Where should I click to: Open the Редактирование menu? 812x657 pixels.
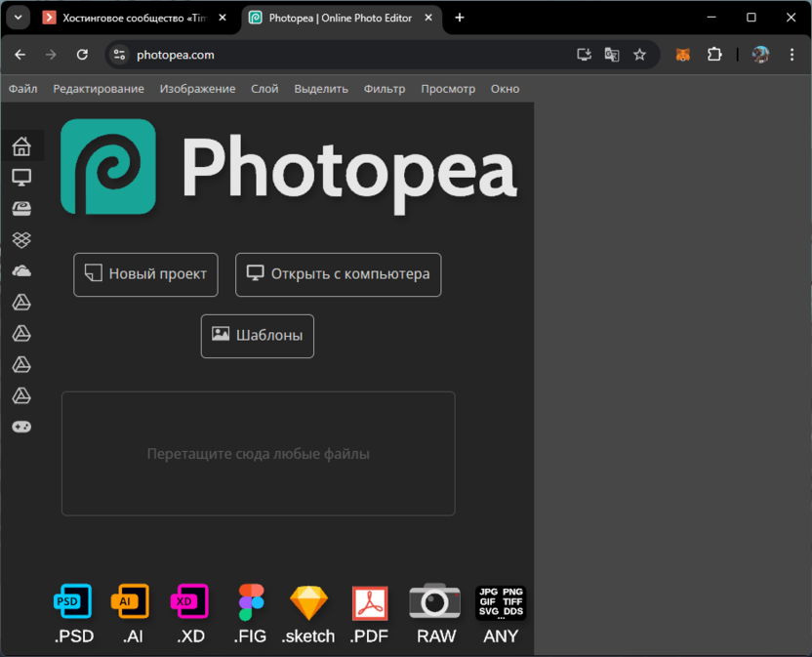[x=99, y=89]
